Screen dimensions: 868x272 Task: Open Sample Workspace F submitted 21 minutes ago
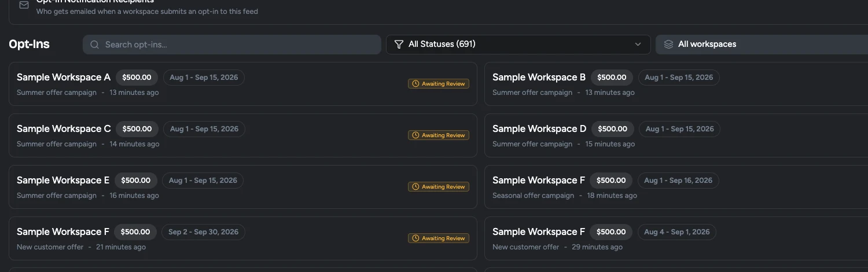tap(63, 231)
